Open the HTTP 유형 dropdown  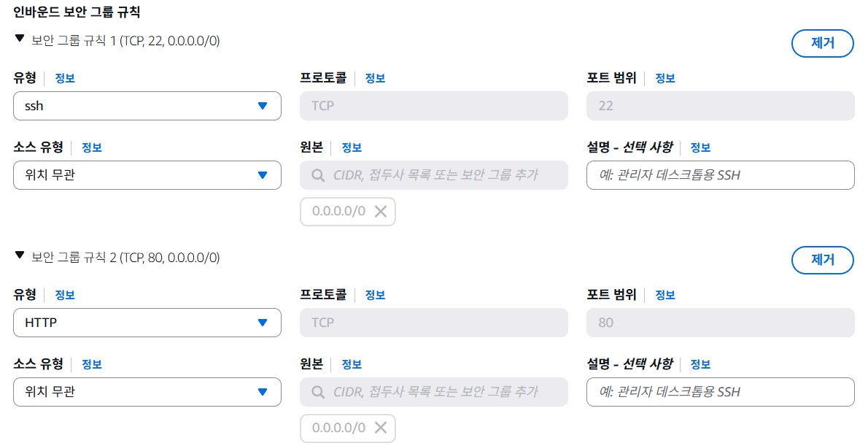click(147, 323)
